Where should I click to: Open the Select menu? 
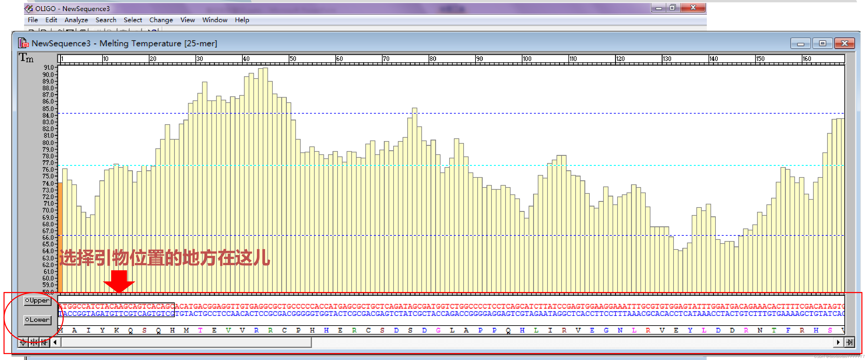coord(133,20)
